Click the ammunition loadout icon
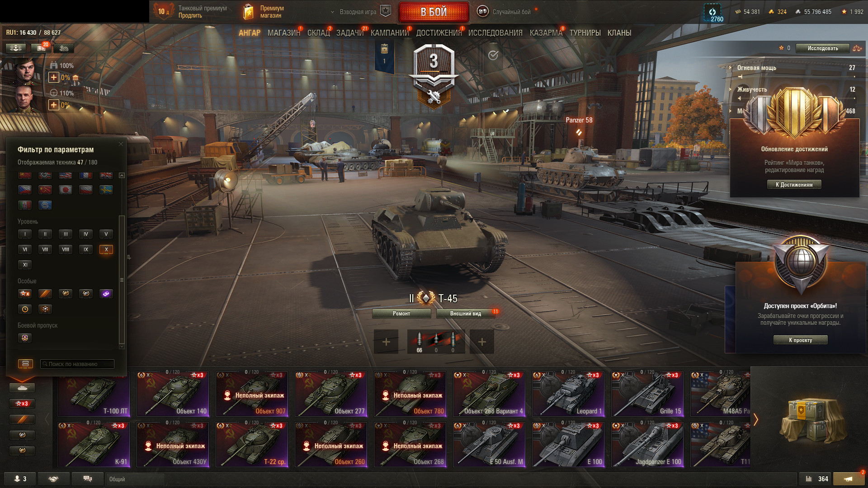Screen dimensions: 868x488 tap(436, 342)
